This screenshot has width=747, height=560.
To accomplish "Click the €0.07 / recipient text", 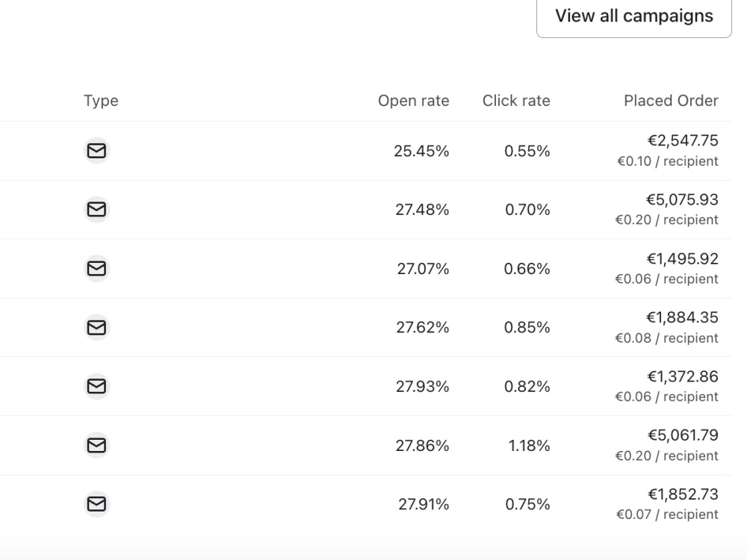I will [667, 514].
